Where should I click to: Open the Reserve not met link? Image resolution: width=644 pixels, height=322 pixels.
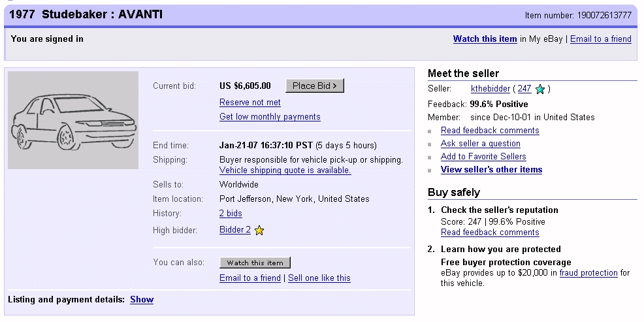(x=250, y=103)
